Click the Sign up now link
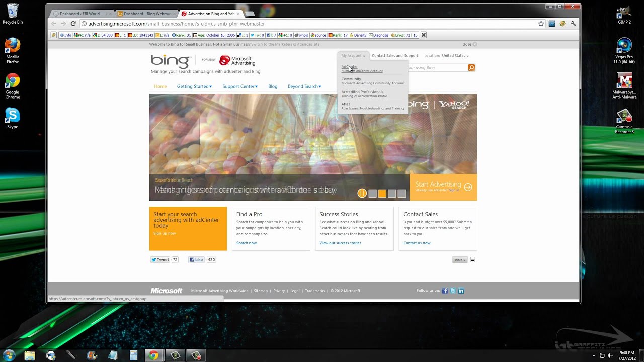Image resolution: width=644 pixels, height=362 pixels. 165,233
